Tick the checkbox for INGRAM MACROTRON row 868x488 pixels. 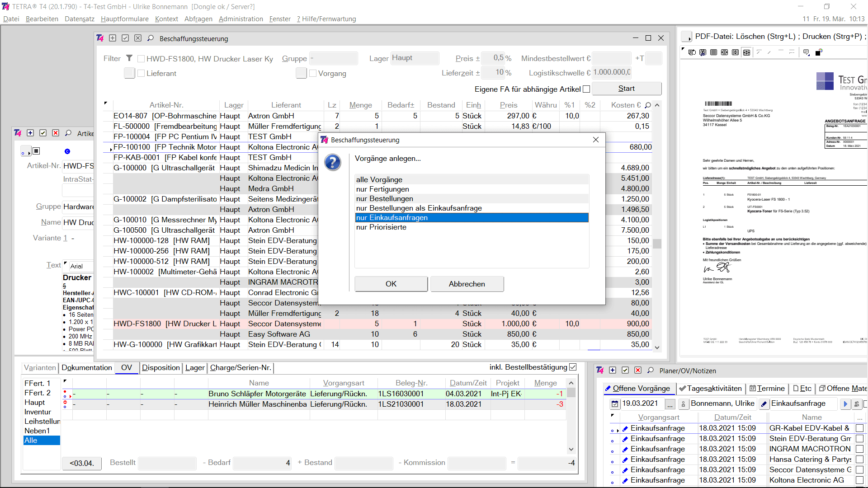click(x=859, y=449)
